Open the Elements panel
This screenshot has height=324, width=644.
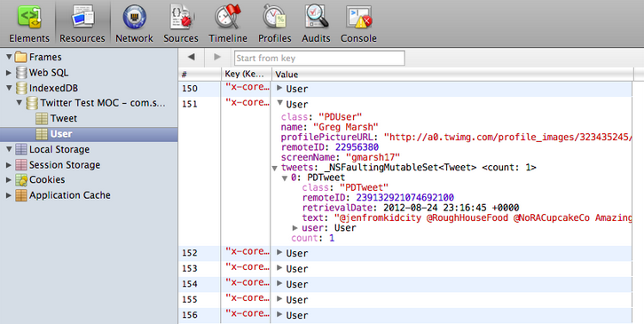(29, 23)
